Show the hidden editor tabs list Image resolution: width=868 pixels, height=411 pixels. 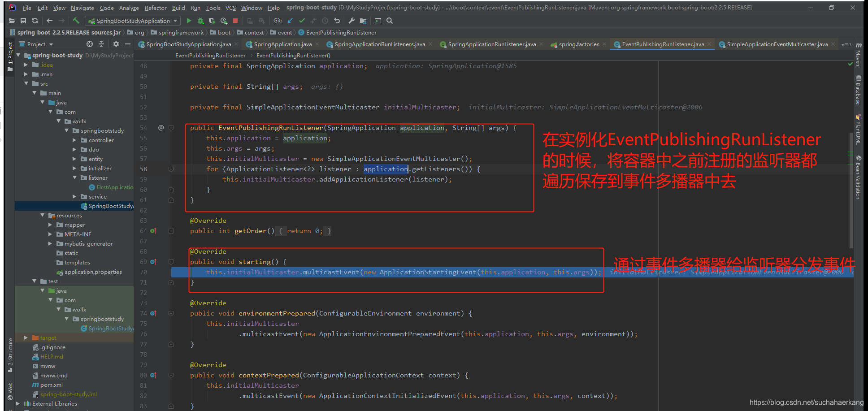click(x=846, y=44)
